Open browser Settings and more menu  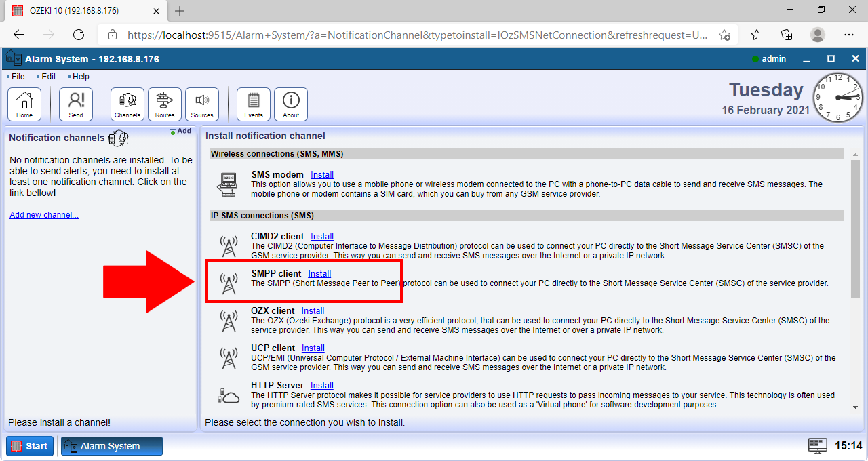point(849,35)
